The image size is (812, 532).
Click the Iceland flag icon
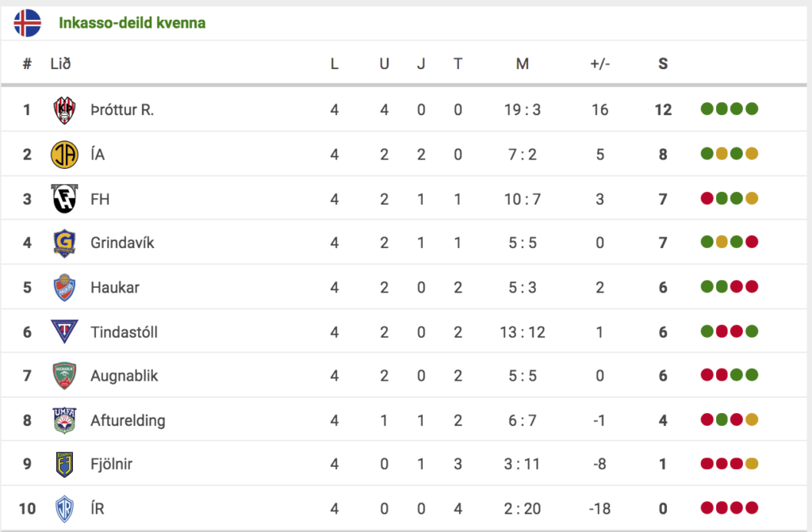tap(28, 23)
